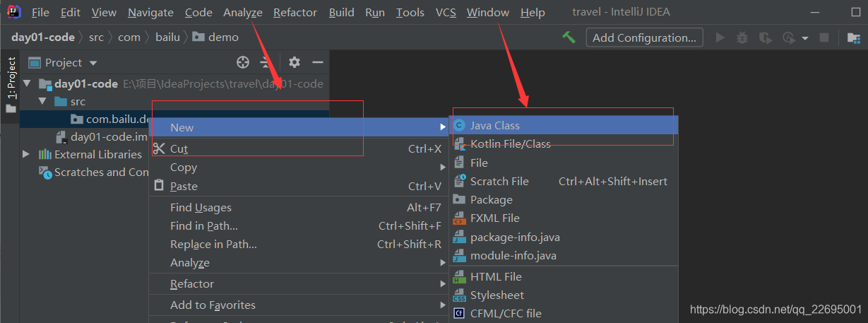Viewport: 868px width, 323px height.
Task: Open the Help menu
Action: [x=533, y=13]
